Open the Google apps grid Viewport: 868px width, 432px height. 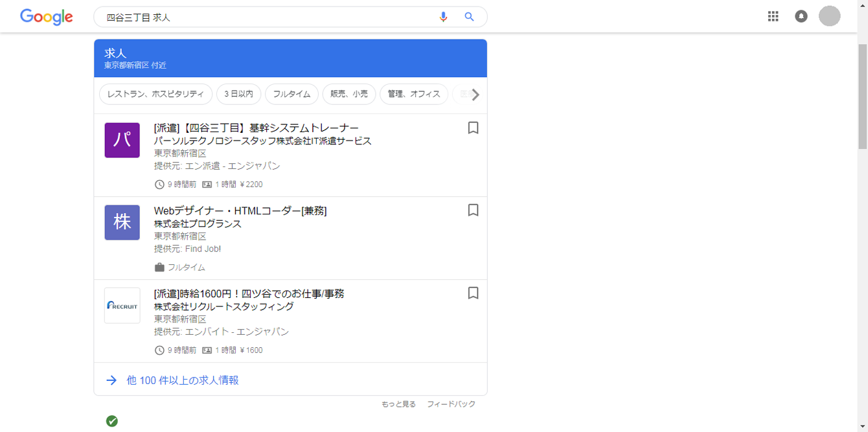(773, 17)
